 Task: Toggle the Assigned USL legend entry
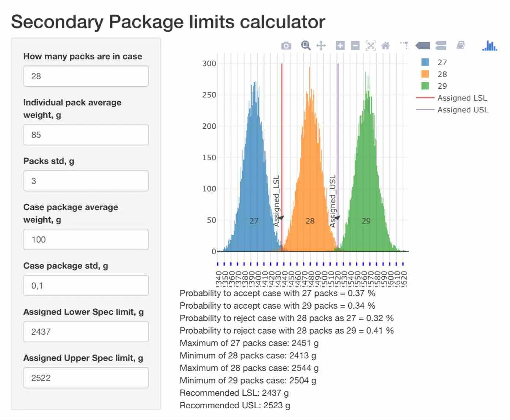click(452, 110)
